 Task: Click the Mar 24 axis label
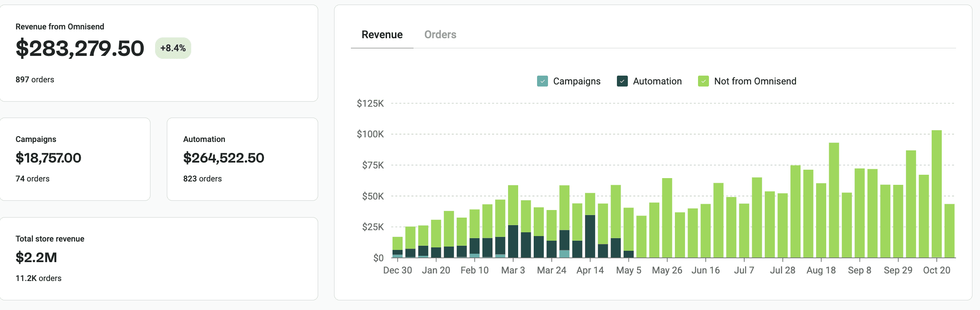(552, 270)
